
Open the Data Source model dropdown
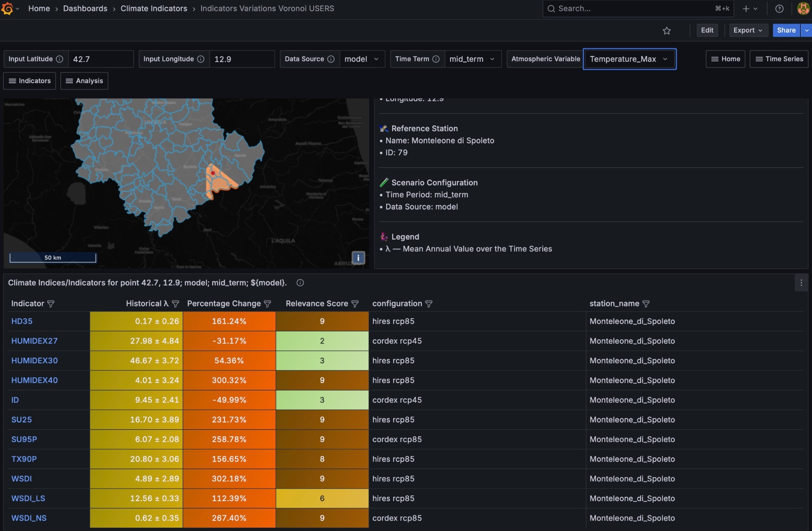pyautogui.click(x=362, y=59)
